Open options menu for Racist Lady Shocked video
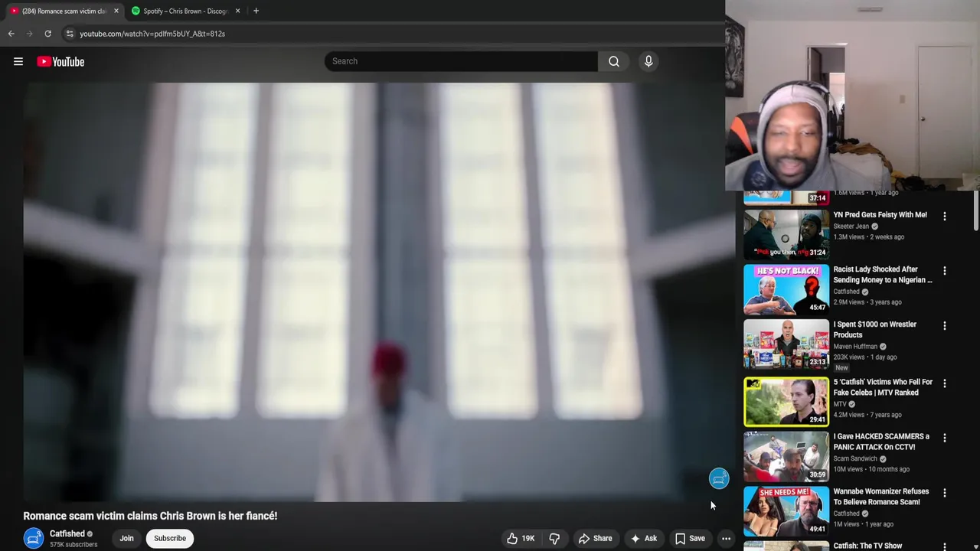Screen dimensions: 980x551 point(945,271)
